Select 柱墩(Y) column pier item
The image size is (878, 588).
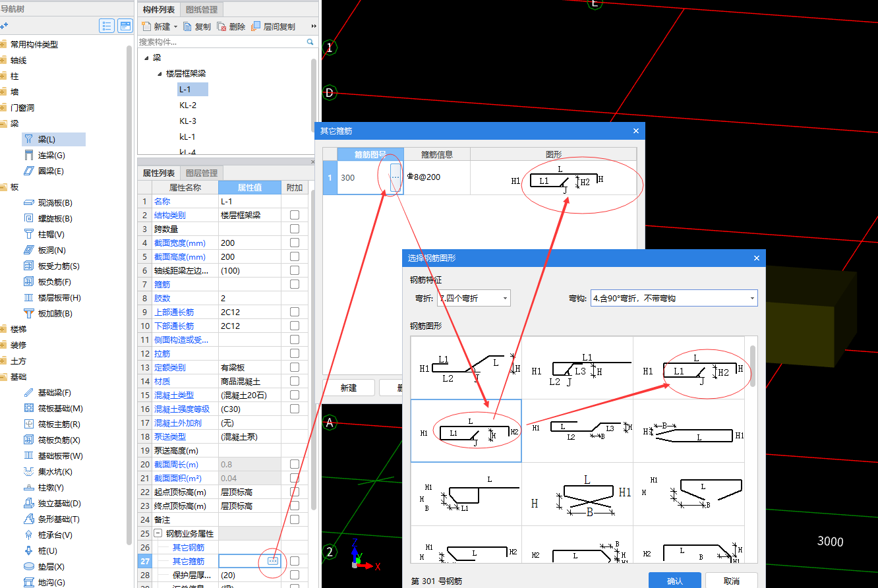[x=51, y=487]
